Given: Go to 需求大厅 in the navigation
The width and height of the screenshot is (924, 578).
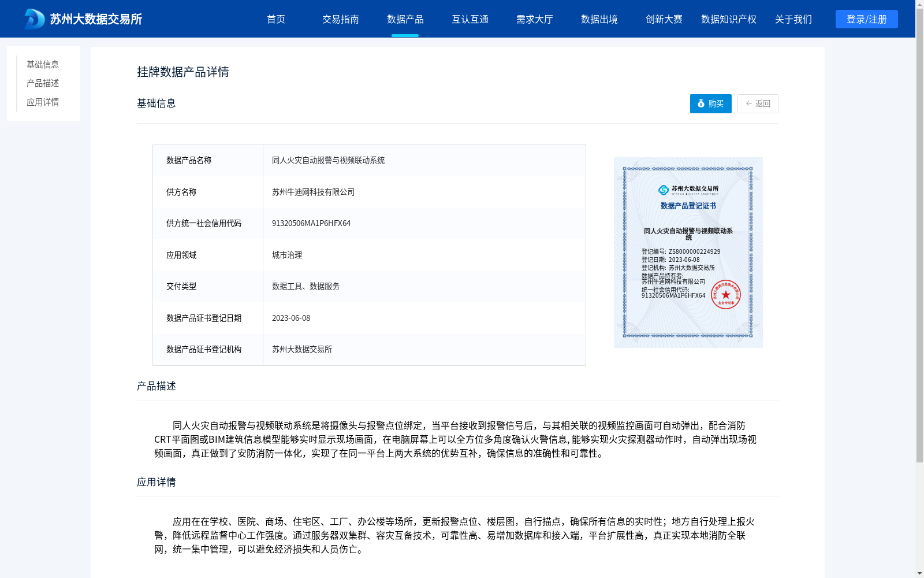Looking at the screenshot, I should pos(535,19).
